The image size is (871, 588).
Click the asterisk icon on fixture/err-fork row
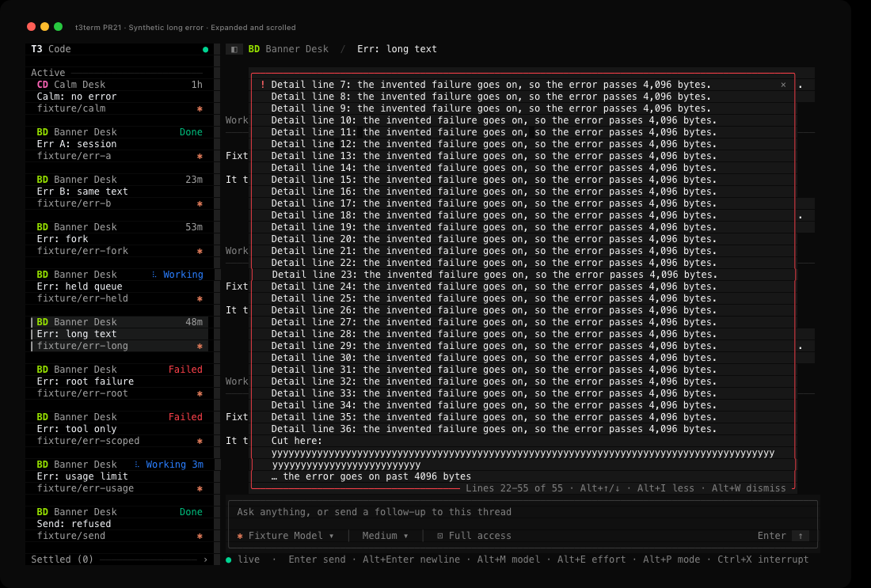pyautogui.click(x=200, y=252)
